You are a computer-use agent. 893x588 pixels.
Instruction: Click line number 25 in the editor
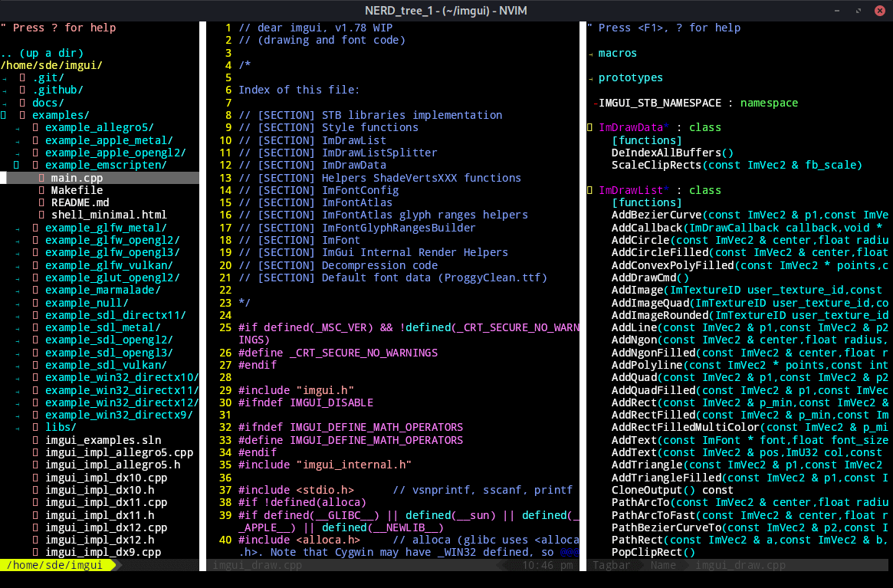(225, 327)
